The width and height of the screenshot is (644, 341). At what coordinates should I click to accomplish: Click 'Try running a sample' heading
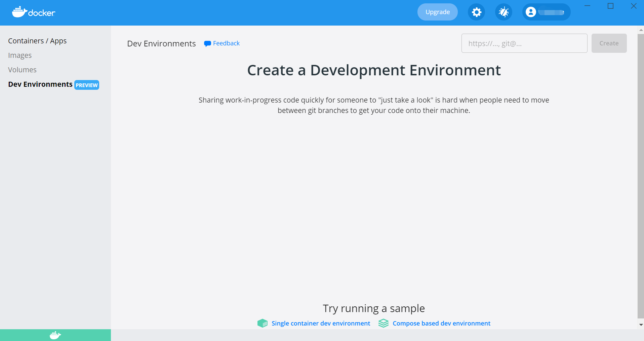click(x=374, y=308)
